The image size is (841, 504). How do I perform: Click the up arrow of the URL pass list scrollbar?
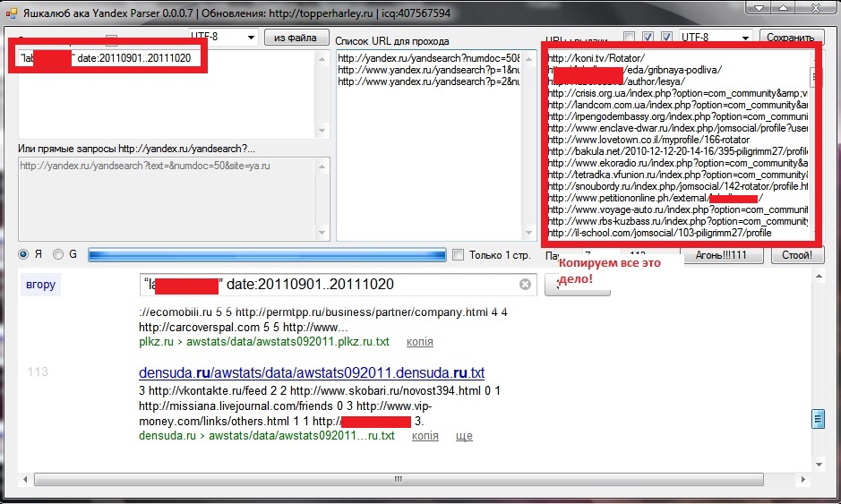point(528,59)
